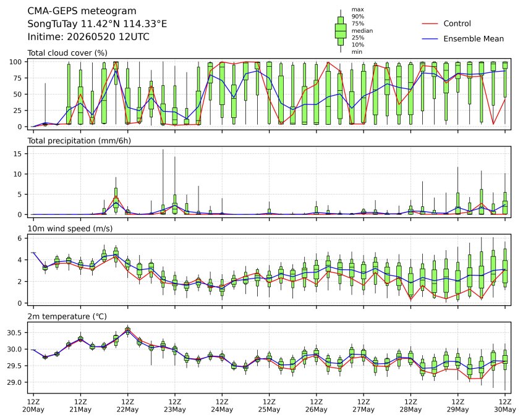Click the red Control legend line
This screenshot has height=420, width=523.
tap(430, 23)
